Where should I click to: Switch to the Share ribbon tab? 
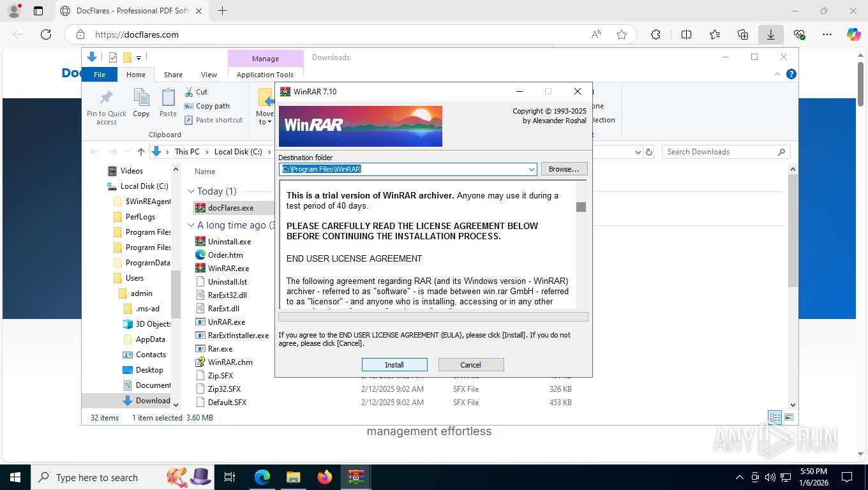[173, 75]
